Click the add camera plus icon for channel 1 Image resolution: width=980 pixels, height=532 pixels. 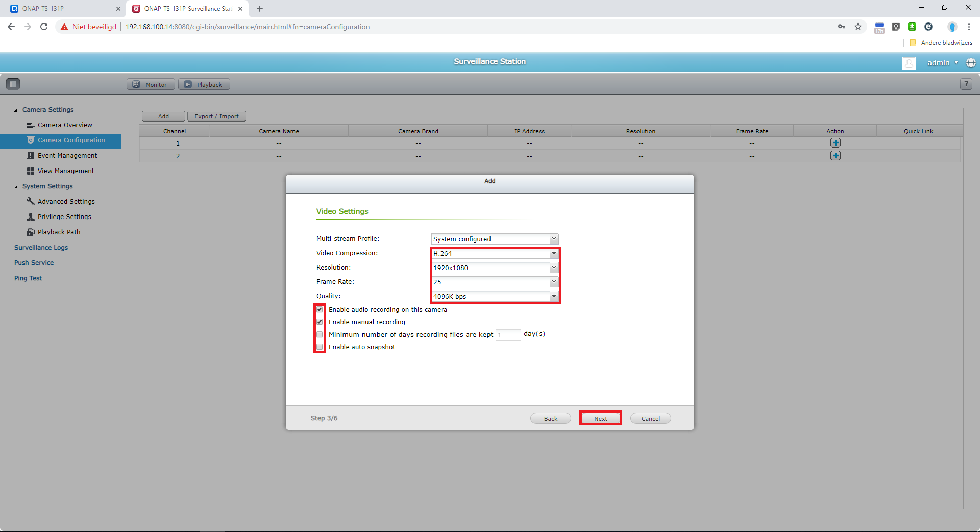pos(835,143)
